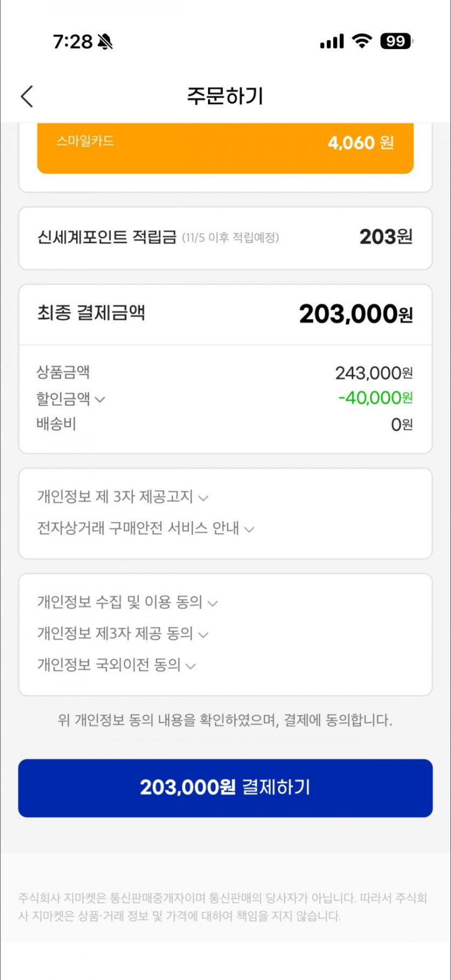Tap the silent mode bell icon

(105, 42)
